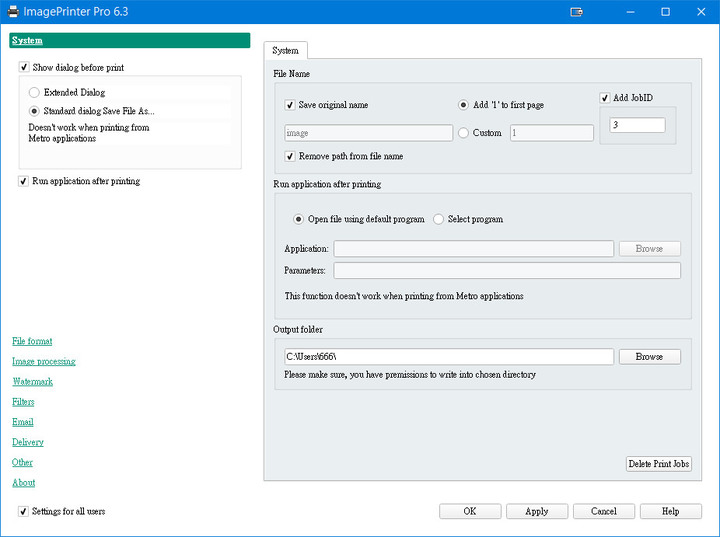Click the Apply button
The height and width of the screenshot is (537, 720).
(x=537, y=511)
